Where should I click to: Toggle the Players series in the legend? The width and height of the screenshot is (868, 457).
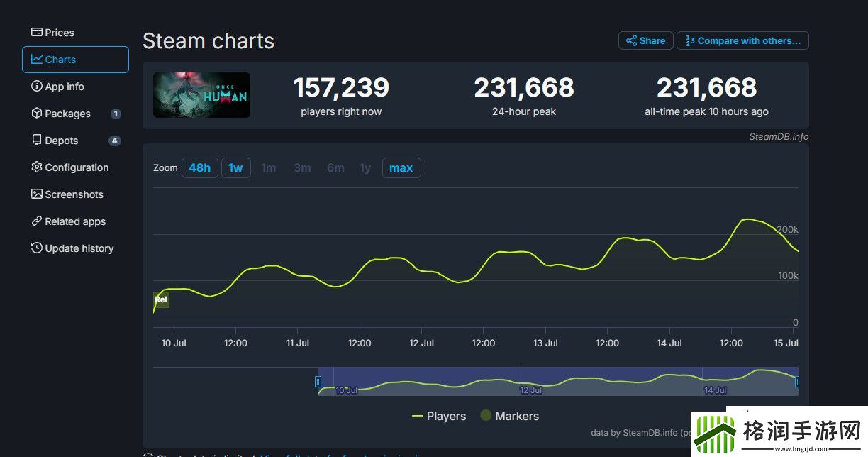(x=438, y=416)
